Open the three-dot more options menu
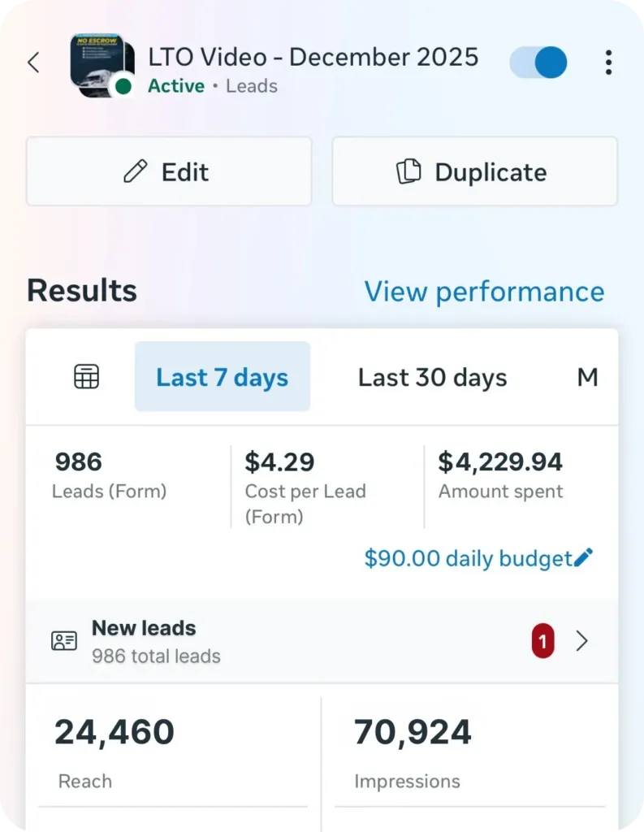Image resolution: width=644 pixels, height=832 pixels. [608, 63]
